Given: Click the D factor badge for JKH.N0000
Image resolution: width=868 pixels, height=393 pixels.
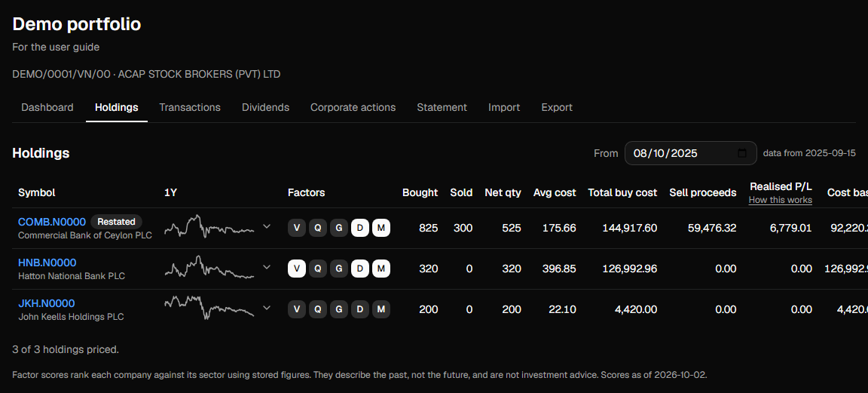Looking at the screenshot, I should 360,309.
